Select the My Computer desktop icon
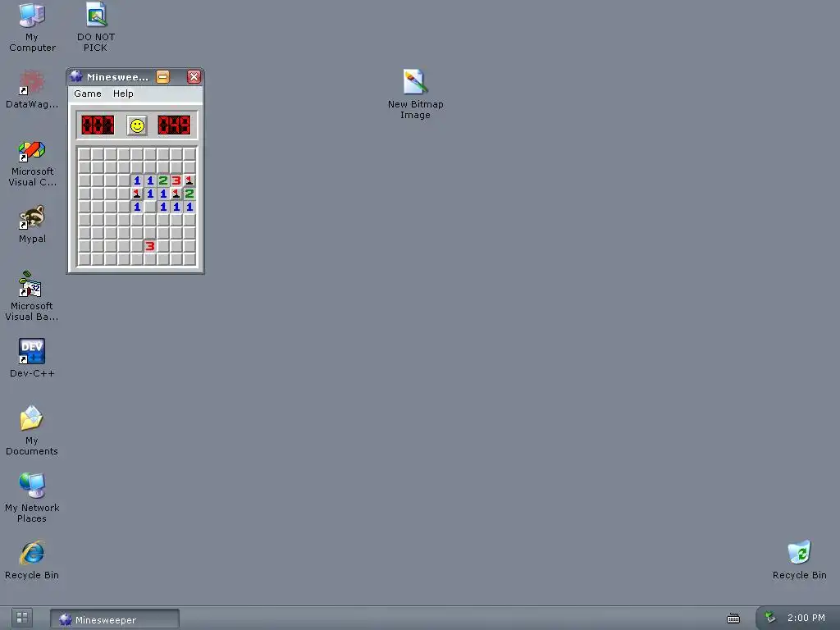Screen dimensions: 840x630 [x=32, y=27]
